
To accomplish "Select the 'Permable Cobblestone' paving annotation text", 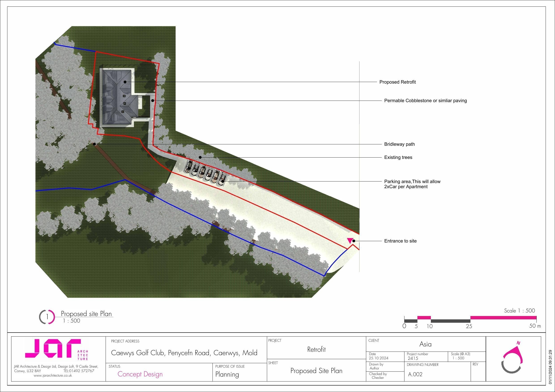I will coord(425,101).
